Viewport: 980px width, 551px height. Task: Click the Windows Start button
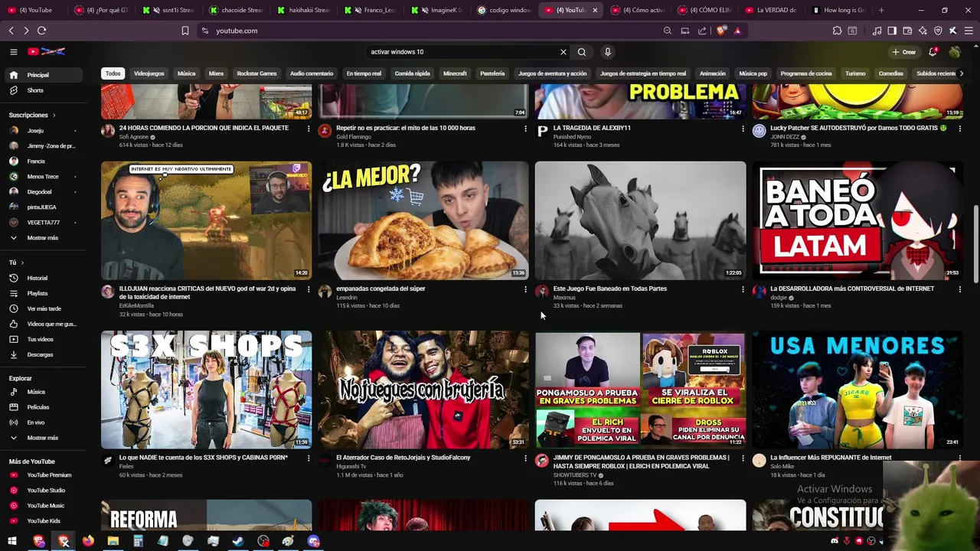point(12,541)
